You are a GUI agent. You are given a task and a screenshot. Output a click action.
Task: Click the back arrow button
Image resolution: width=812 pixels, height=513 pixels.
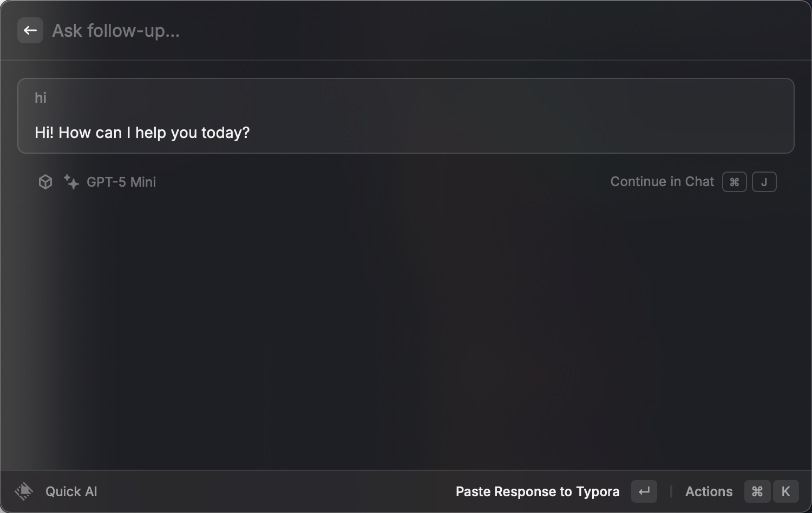pos(30,30)
